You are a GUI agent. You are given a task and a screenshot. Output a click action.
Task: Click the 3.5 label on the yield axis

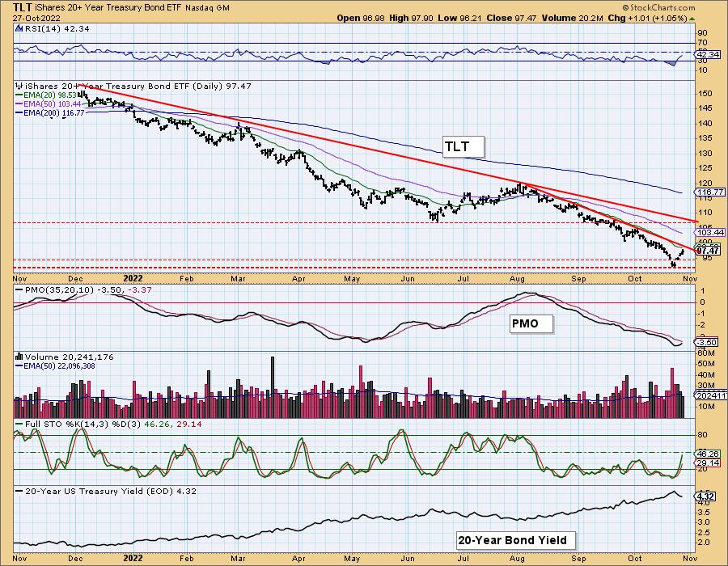703,512
